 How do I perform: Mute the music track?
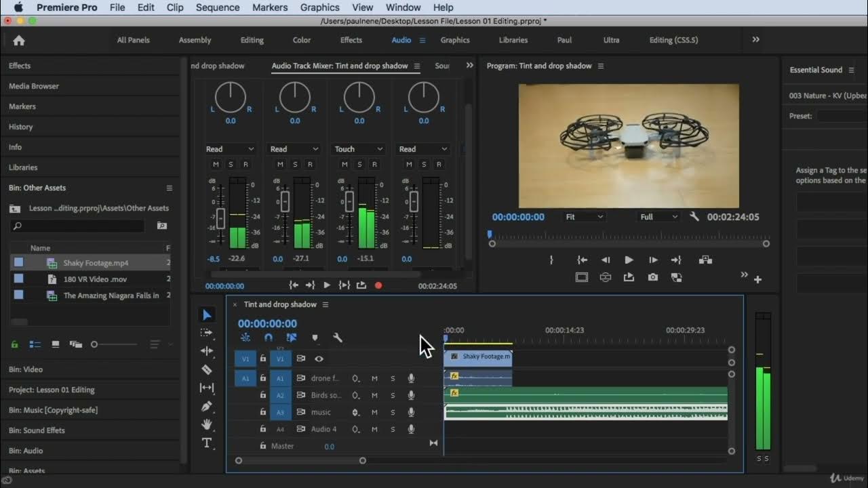374,412
